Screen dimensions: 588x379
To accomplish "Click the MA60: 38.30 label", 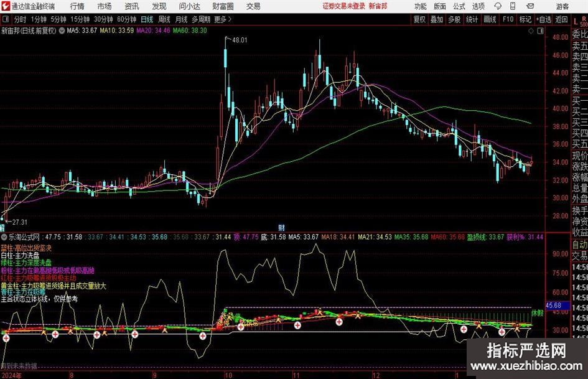I will pyautogui.click(x=190, y=30).
